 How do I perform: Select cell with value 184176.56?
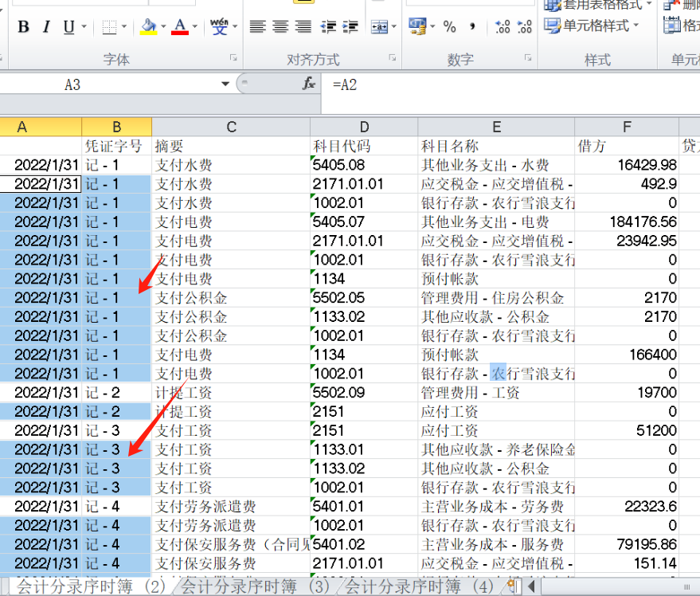(627, 222)
